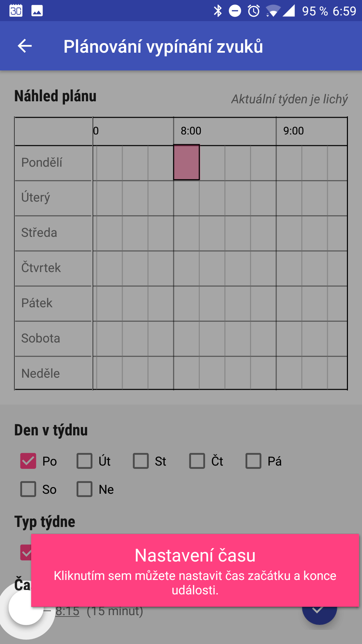Tap the image notification icon
This screenshot has width=362, height=644.
[x=37, y=11]
